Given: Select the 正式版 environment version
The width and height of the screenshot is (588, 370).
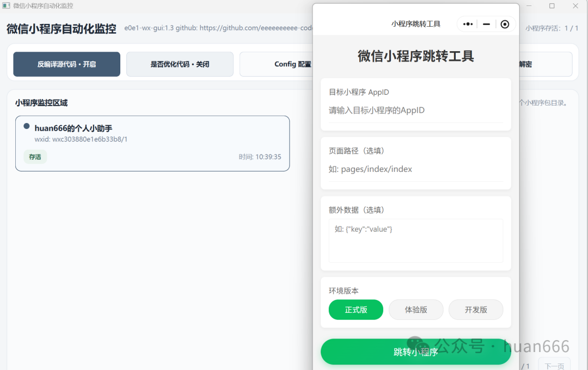Looking at the screenshot, I should [356, 310].
